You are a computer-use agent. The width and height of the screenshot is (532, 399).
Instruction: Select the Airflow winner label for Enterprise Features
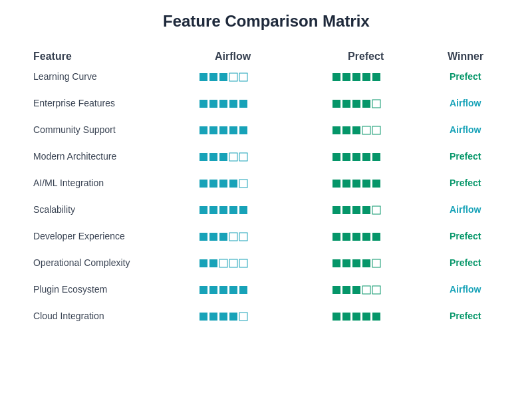(465, 103)
